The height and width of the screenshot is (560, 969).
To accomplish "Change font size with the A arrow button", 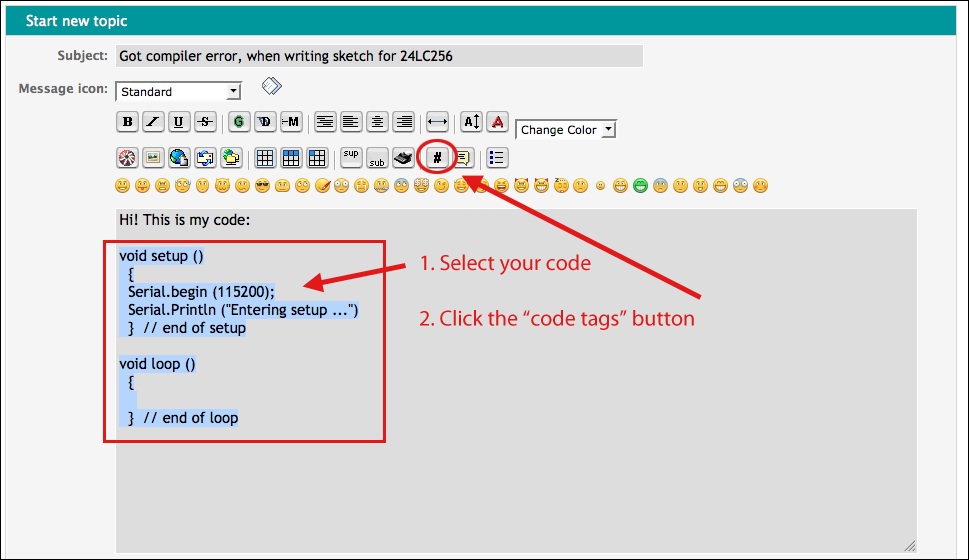I will [x=472, y=122].
